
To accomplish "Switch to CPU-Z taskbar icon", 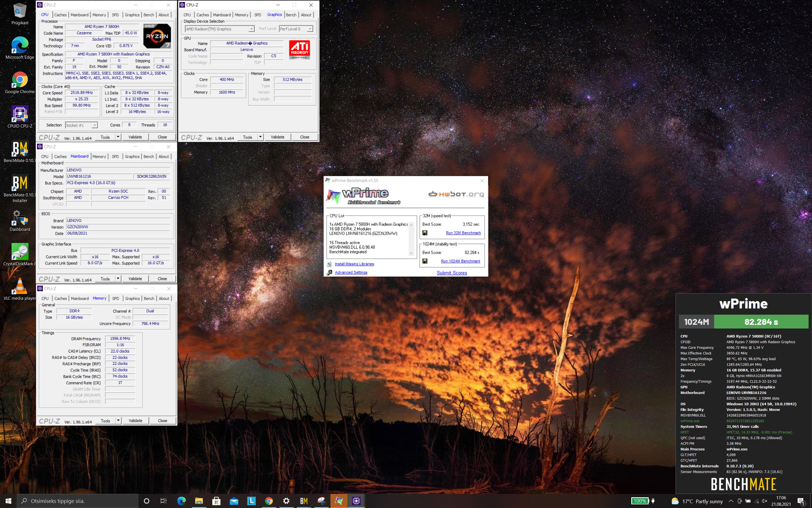I will [x=356, y=501].
